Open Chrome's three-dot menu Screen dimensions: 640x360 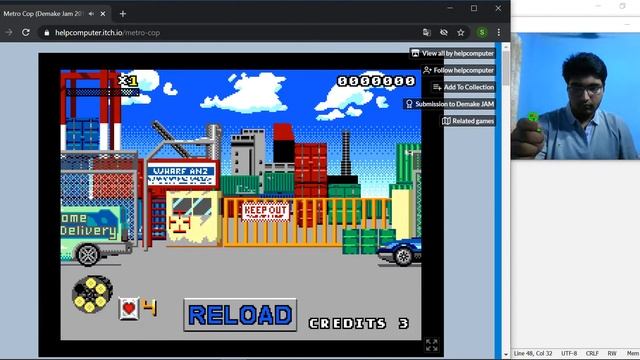pyautogui.click(x=498, y=32)
